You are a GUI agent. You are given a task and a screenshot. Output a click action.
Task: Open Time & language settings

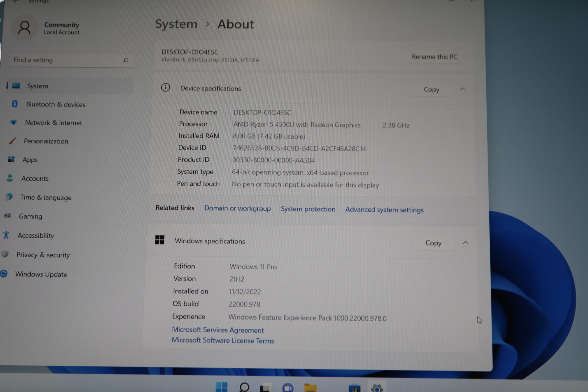click(46, 198)
